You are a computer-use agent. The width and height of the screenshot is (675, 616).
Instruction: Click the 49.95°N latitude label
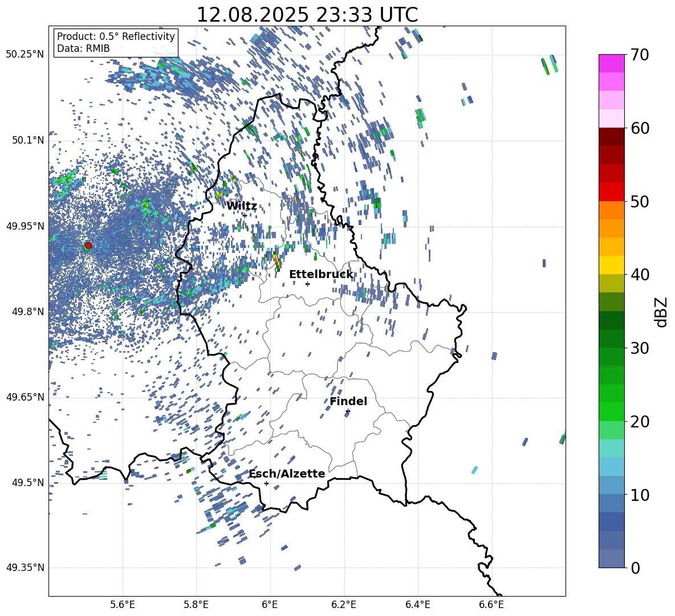tap(25, 226)
